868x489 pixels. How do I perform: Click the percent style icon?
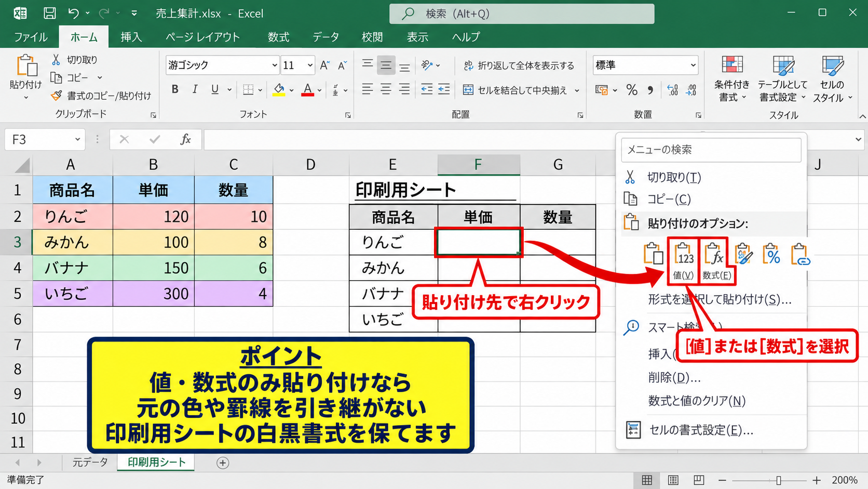tap(632, 90)
